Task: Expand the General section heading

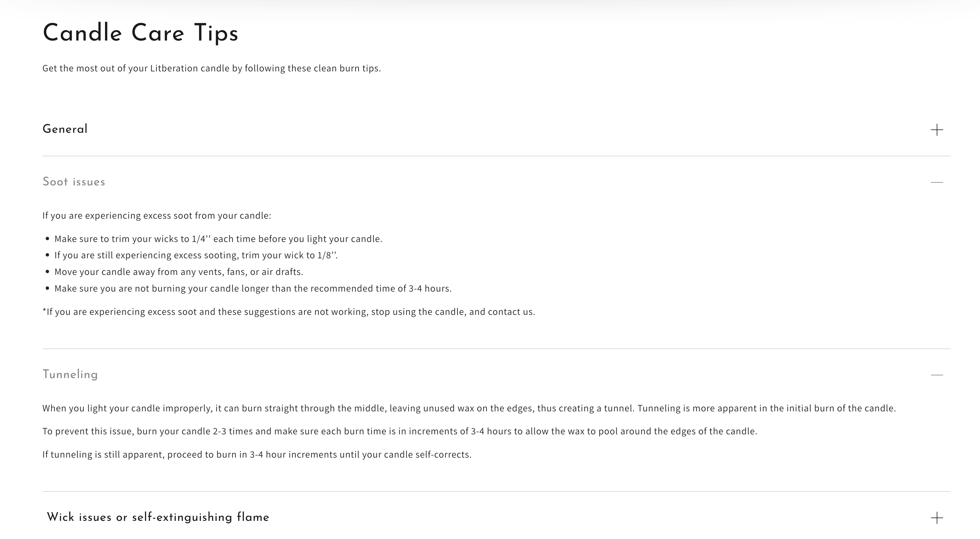Action: [65, 129]
